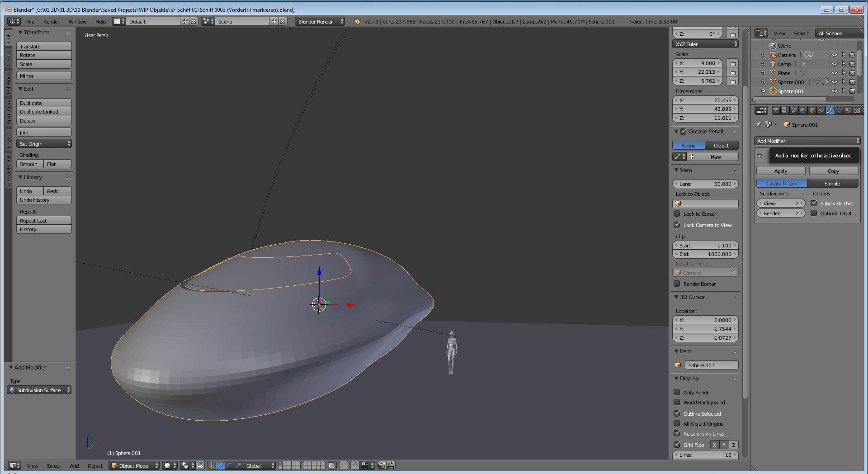This screenshot has height=474, width=868.
Task: Open the Texture properties checkerboard icon
Action: [857, 110]
